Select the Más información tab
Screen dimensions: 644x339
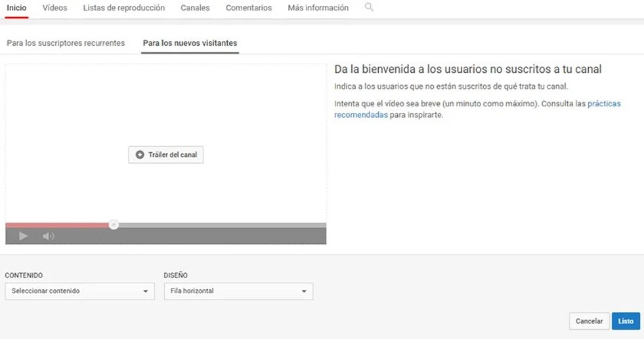point(318,8)
